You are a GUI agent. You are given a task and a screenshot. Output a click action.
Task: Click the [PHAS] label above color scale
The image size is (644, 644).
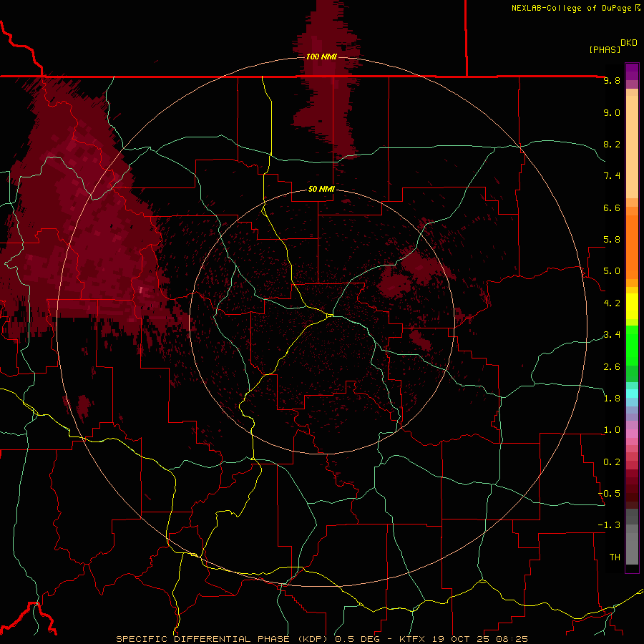(x=605, y=49)
